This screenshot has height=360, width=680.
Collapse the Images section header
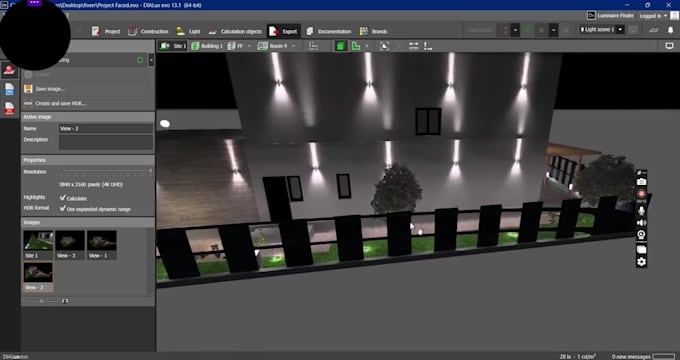point(88,222)
